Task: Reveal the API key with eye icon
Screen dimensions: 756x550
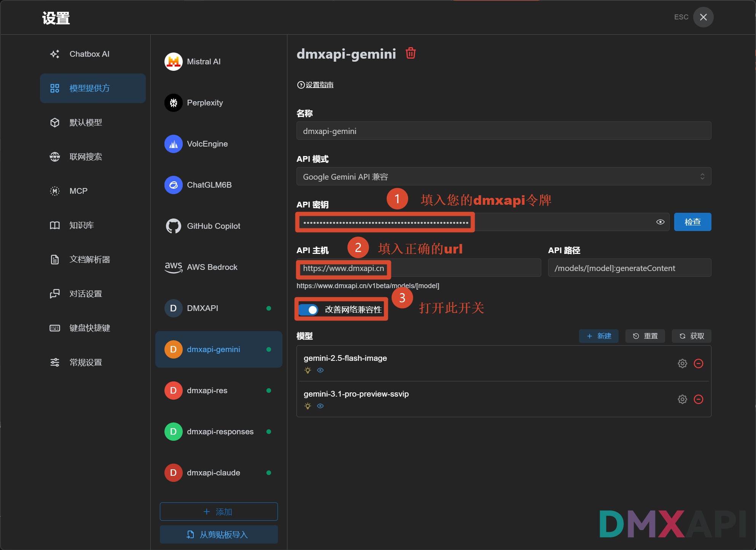Action: [660, 222]
